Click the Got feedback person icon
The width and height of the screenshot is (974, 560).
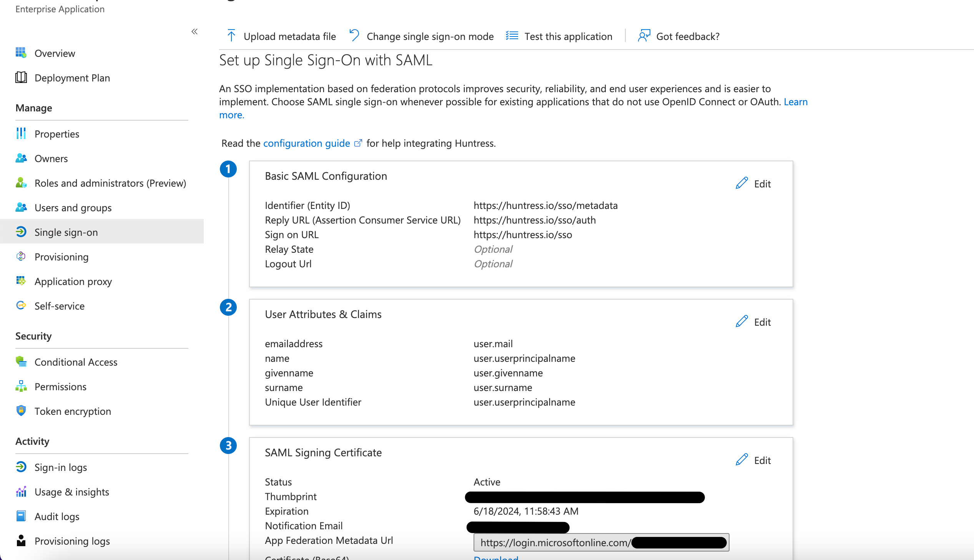click(x=644, y=36)
